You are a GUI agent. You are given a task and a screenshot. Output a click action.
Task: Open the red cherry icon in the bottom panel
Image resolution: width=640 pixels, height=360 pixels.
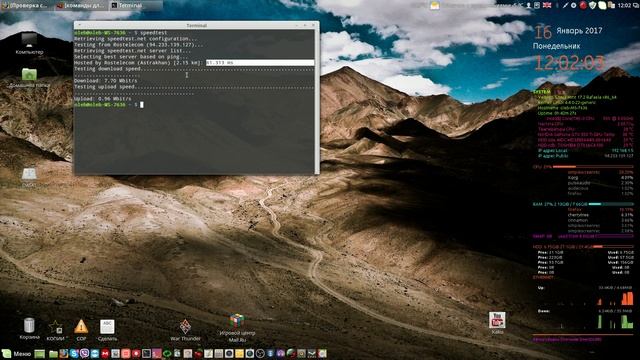[198, 353]
